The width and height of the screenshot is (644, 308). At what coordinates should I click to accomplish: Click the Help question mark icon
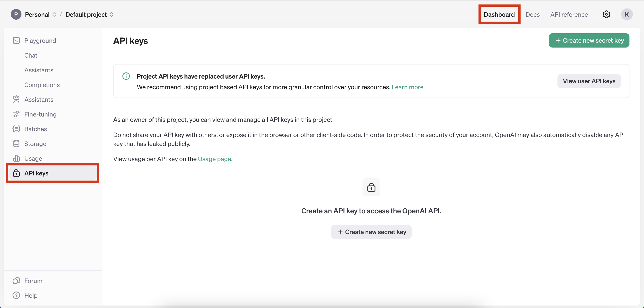(16, 295)
